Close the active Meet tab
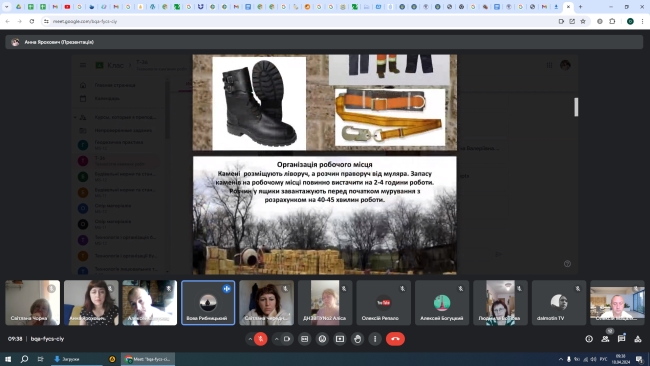Screen dimensions: 650x366 click(568, 7)
